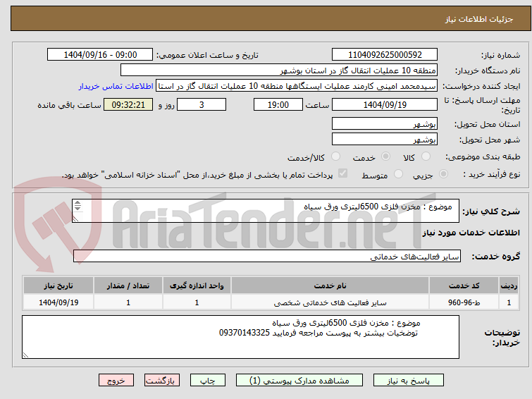Click the scroll arrows in شرح کلی نیاز box
532x399 pixels.
tap(78, 205)
